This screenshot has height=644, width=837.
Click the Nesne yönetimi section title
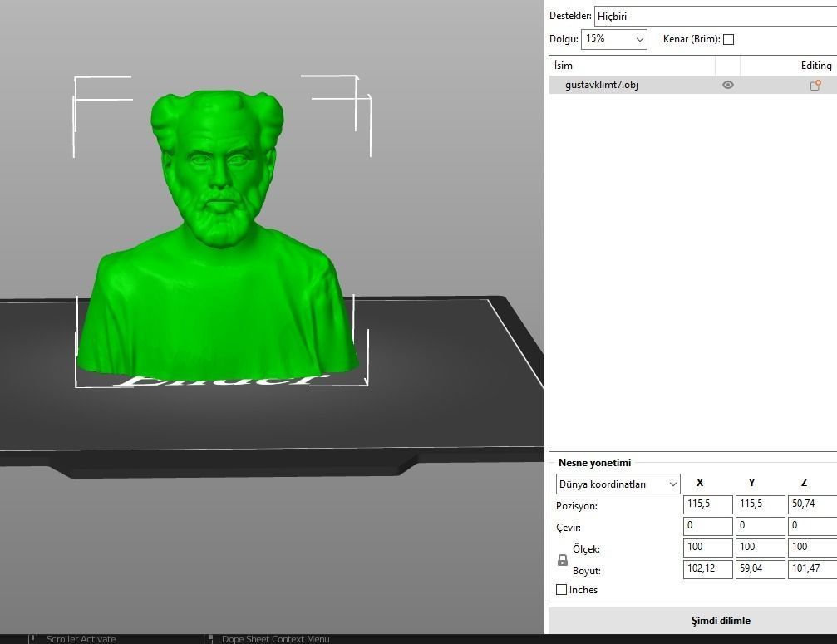tap(594, 463)
